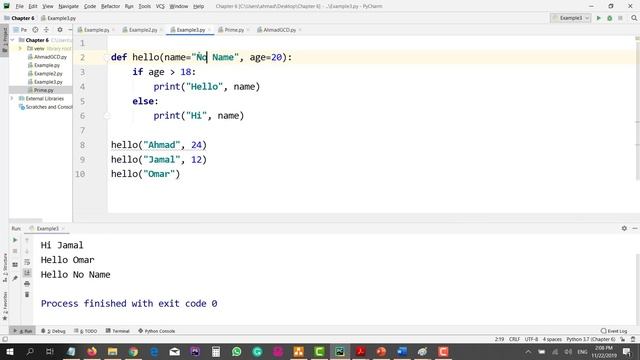Select Scratches and Consoles node
Viewport: 640px width, 360px height.
pyautogui.click(x=46, y=107)
